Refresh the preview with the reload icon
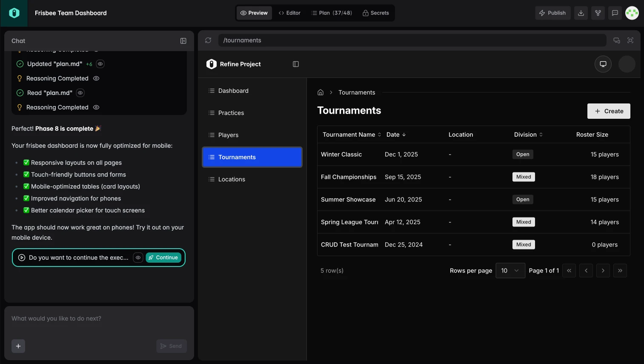 click(x=208, y=40)
